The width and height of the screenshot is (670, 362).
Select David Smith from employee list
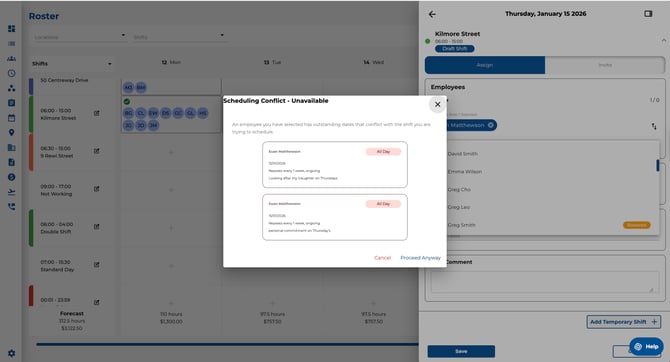click(x=463, y=154)
